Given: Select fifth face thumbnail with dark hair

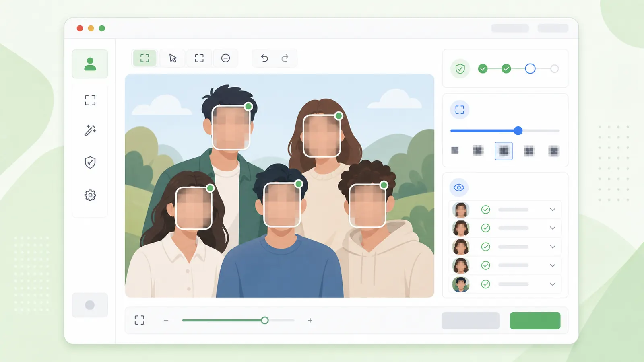Looking at the screenshot, I should point(461,284).
